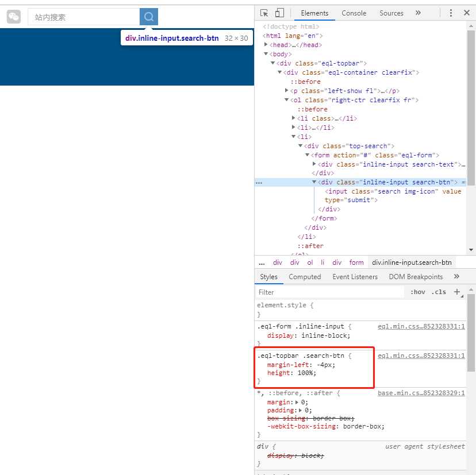Open the selected-row actions ellipsis
Screen dimensions: 476x475
coord(259,183)
